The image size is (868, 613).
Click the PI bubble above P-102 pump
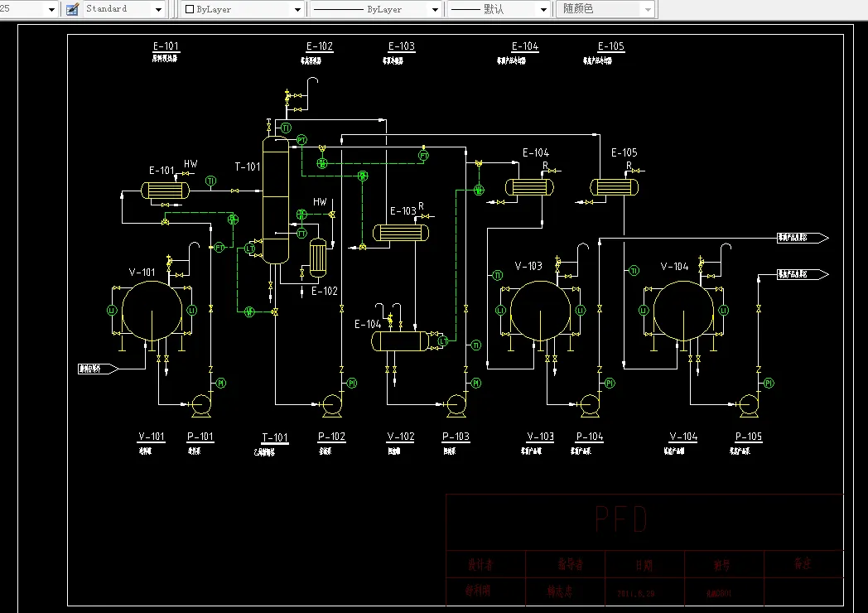point(351,383)
